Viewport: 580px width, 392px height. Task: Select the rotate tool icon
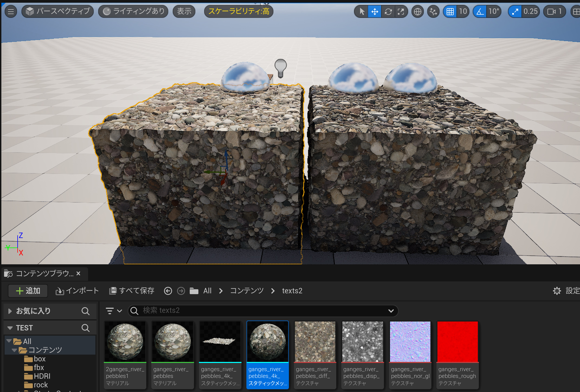[x=388, y=12]
